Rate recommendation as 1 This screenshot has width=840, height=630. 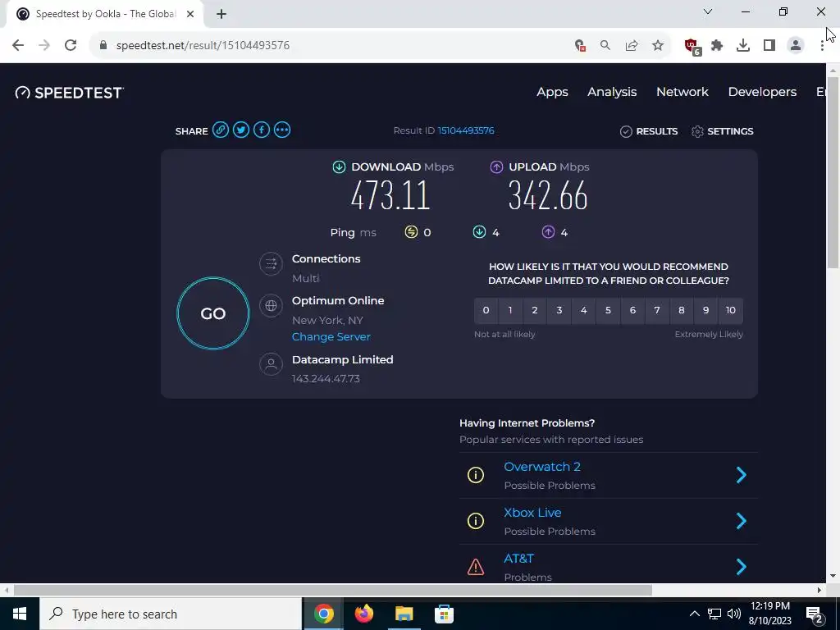510,310
